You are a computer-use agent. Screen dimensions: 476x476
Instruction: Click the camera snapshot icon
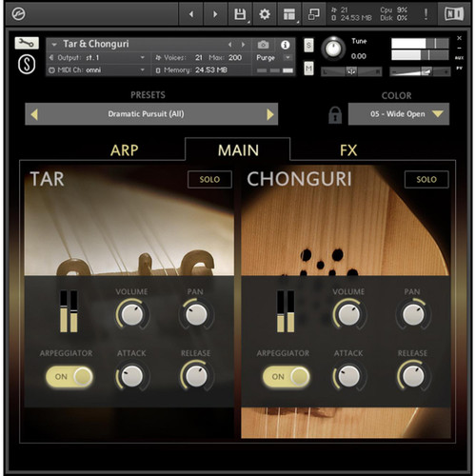pos(263,45)
